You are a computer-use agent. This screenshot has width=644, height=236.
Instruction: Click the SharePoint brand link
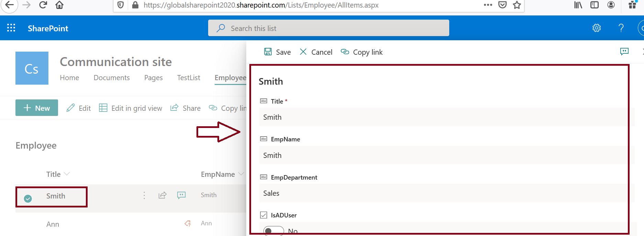pos(48,28)
